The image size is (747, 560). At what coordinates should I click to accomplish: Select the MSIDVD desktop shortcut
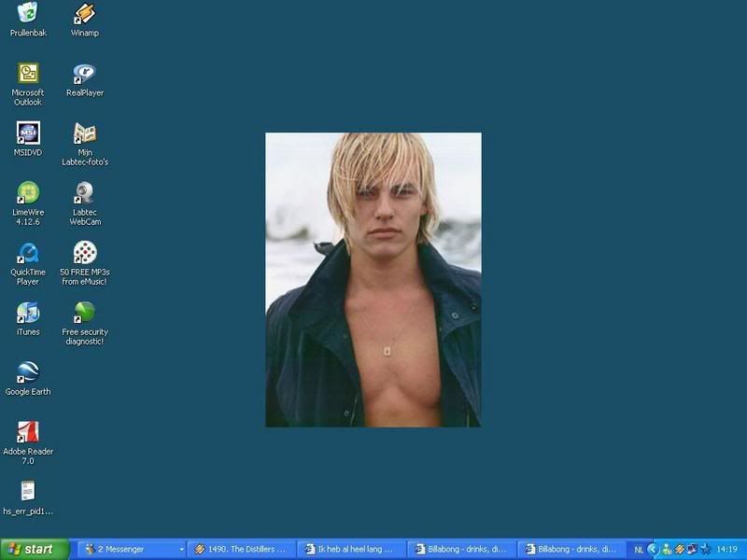tap(28, 133)
